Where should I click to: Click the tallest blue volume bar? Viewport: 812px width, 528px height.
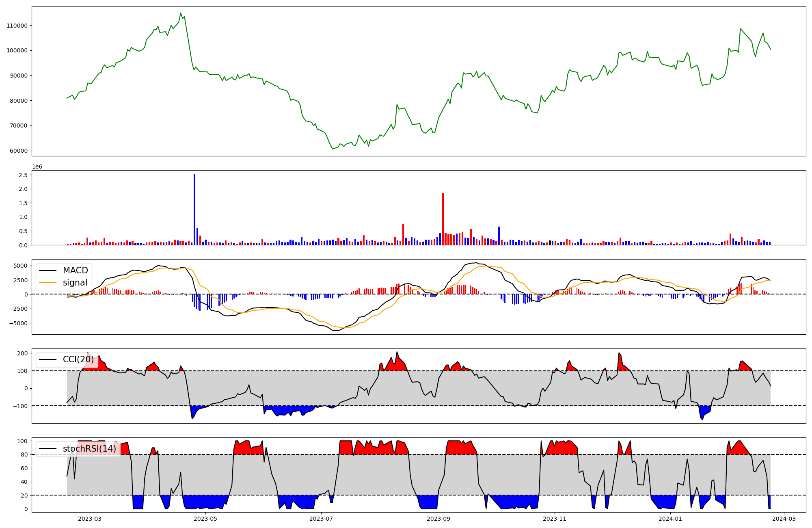194,209
